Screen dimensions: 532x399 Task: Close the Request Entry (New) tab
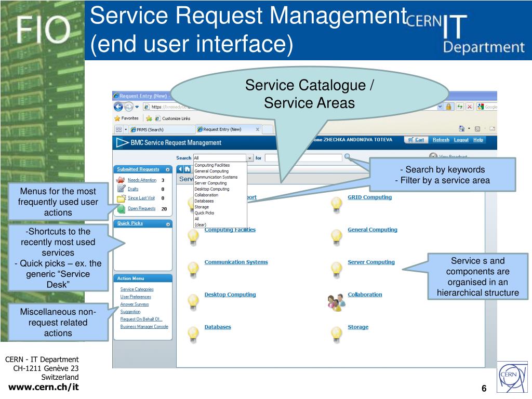(x=258, y=129)
